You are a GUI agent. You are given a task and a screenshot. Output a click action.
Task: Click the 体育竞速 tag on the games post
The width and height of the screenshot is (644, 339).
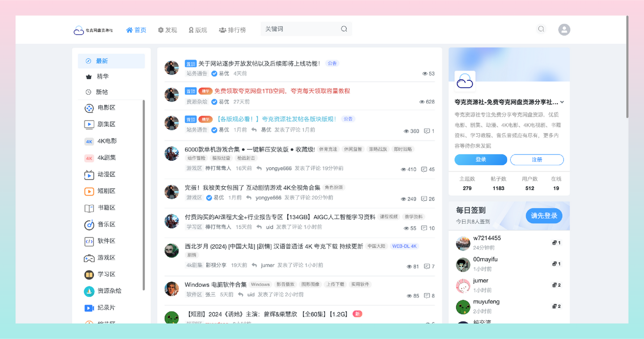click(x=328, y=149)
